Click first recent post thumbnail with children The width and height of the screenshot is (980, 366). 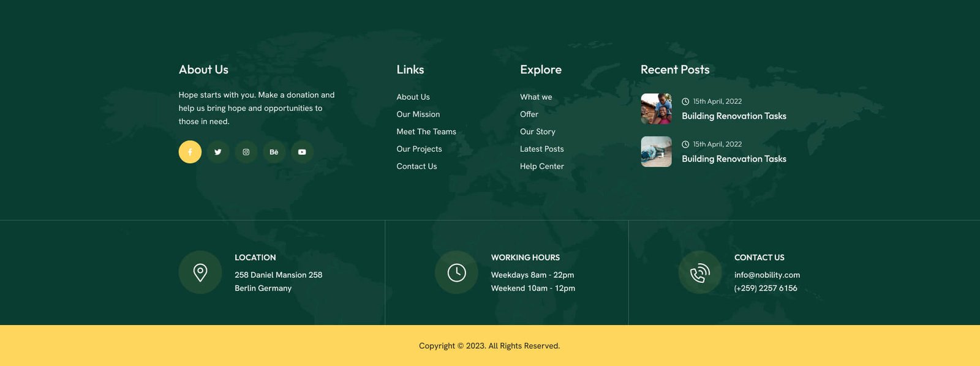pos(656,109)
